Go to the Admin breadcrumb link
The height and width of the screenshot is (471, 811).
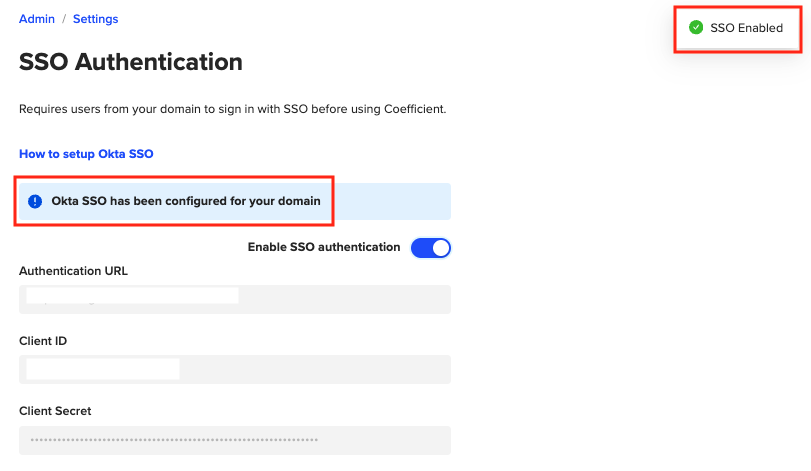pos(37,19)
